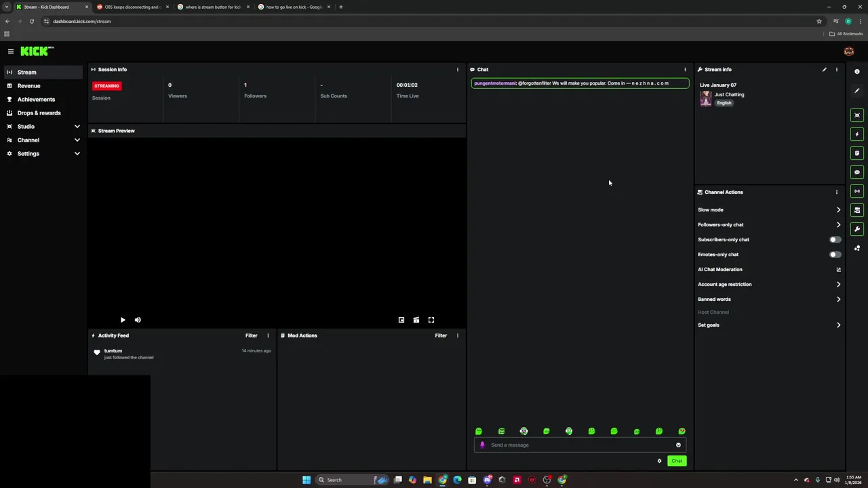Open Chat panel options menu

click(x=685, y=69)
